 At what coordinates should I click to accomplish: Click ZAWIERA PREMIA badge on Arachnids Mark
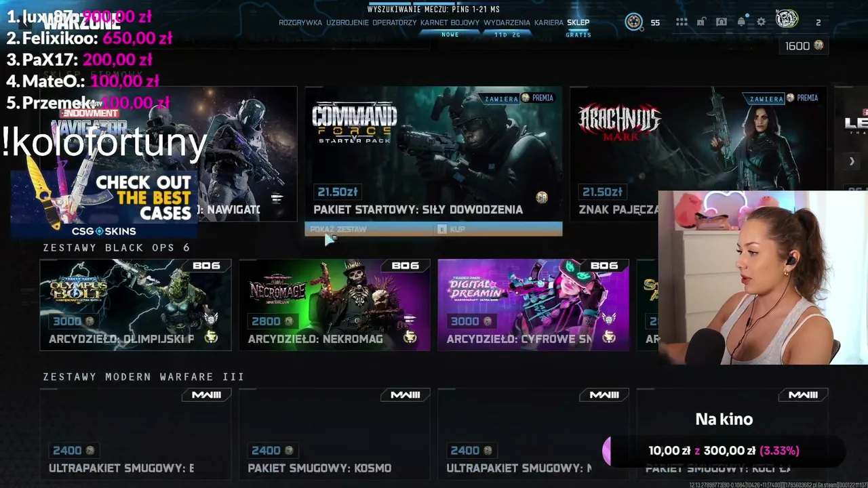[783, 98]
